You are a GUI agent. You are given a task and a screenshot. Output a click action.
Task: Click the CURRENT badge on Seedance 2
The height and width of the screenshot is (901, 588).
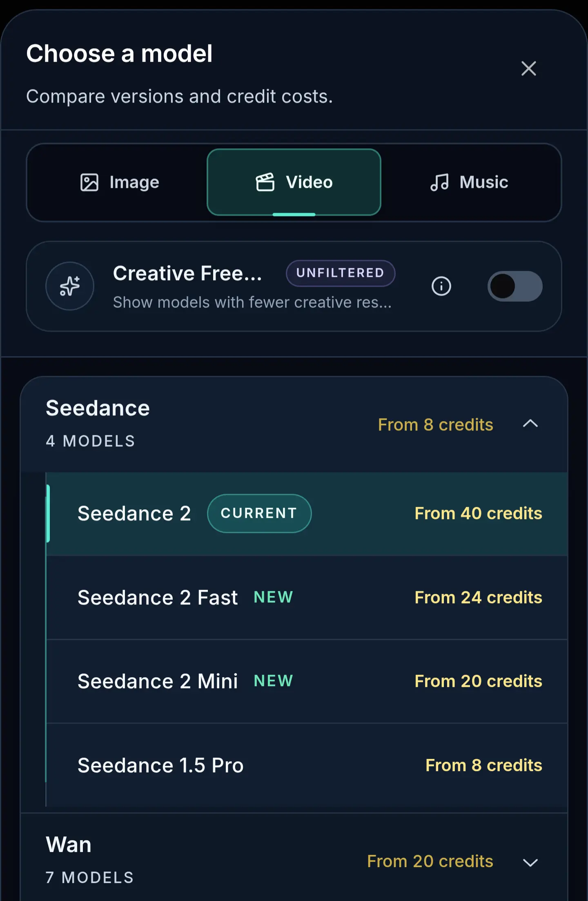point(259,513)
